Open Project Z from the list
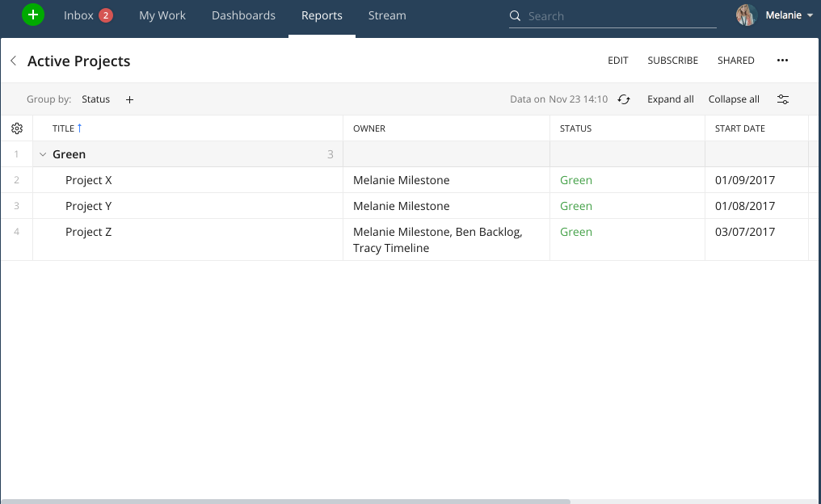The image size is (821, 504). (89, 232)
